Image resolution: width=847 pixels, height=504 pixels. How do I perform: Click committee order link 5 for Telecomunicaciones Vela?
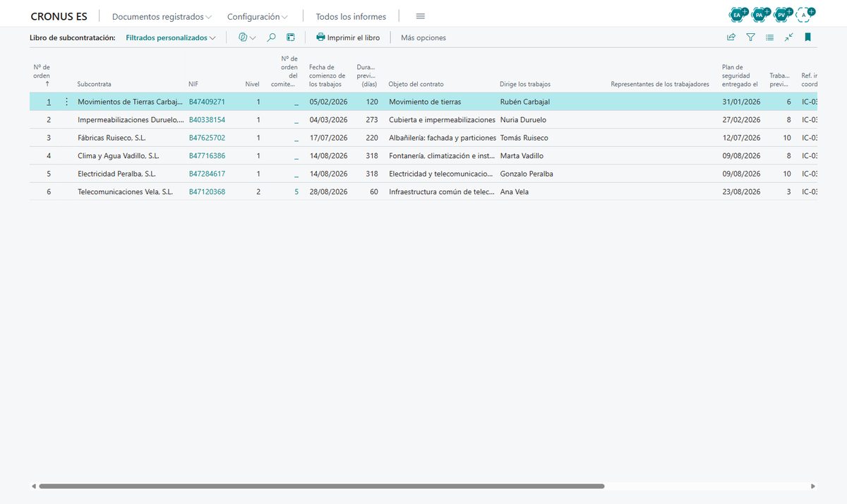click(x=296, y=191)
